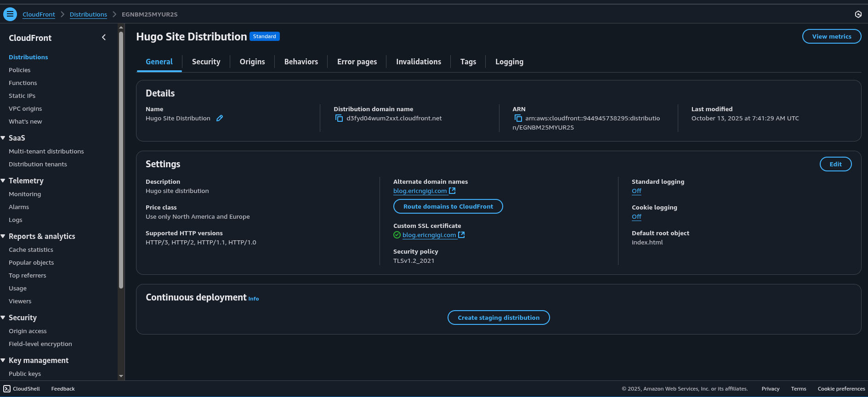868x397 pixels.
Task: Open Continuous deployment Info link
Action: 254,299
